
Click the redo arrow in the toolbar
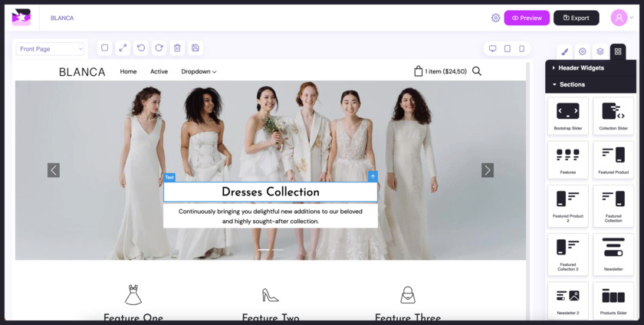pos(159,48)
